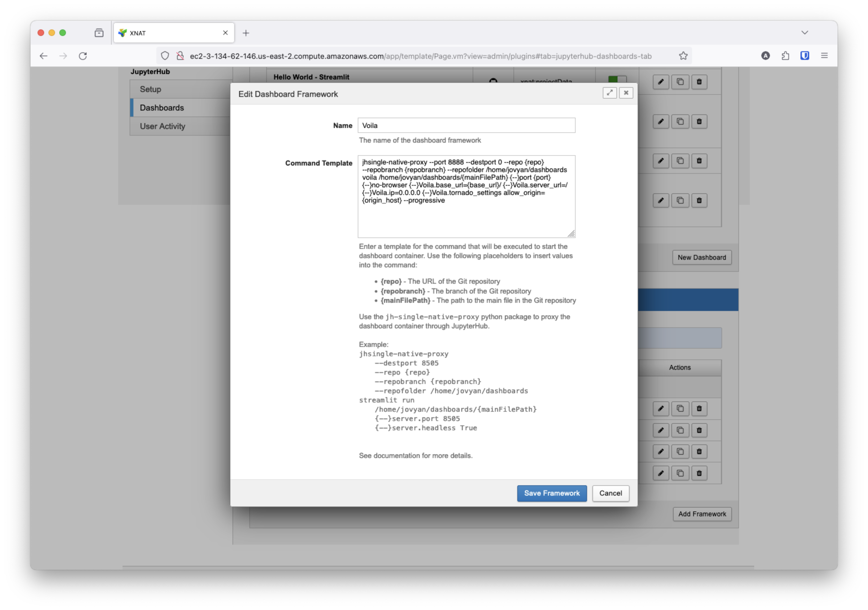This screenshot has width=868, height=610.
Task: Click trash icon in Hello World Streamlit row
Action: [699, 82]
